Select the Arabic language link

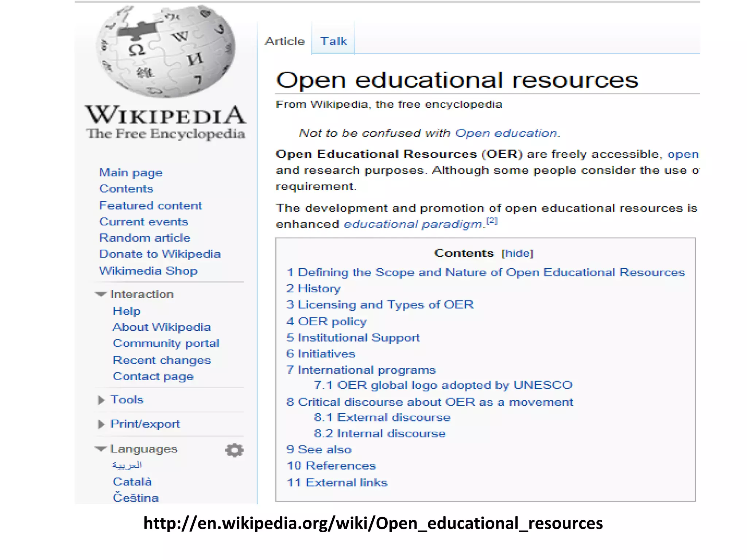[x=127, y=465]
